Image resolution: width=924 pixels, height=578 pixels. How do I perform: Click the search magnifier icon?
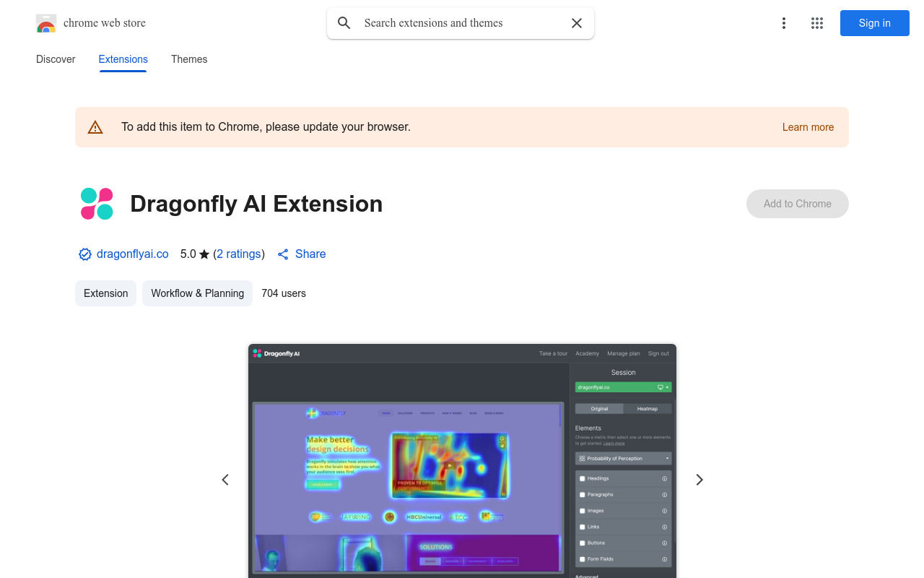pos(344,23)
